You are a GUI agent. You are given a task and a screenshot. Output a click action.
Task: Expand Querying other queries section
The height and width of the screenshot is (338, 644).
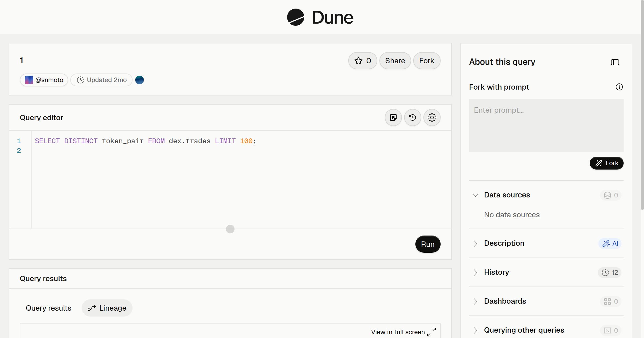pos(475,330)
